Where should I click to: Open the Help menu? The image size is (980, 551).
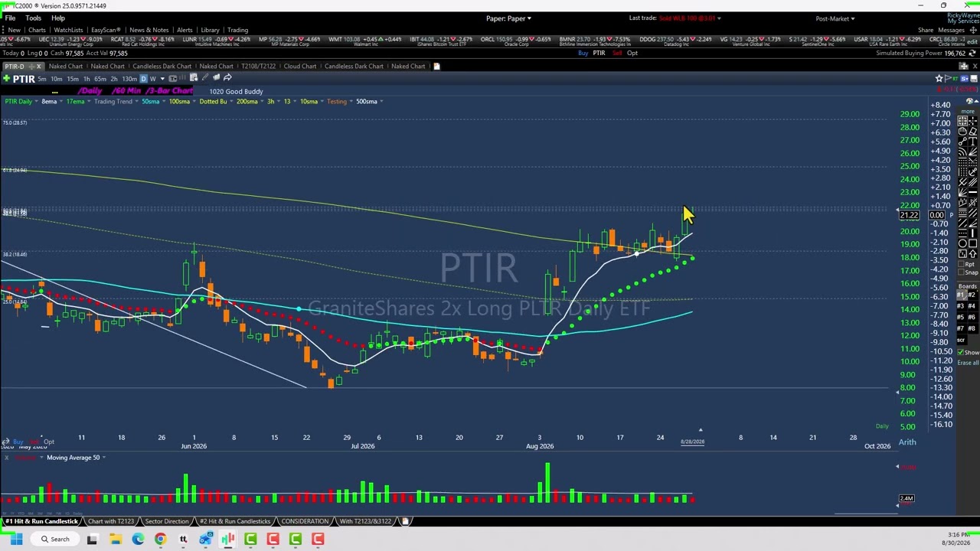[58, 18]
